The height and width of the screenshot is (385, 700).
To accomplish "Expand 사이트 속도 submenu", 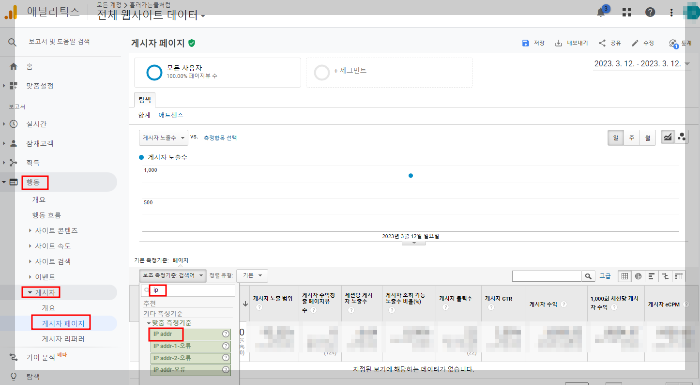I will coord(53,246).
